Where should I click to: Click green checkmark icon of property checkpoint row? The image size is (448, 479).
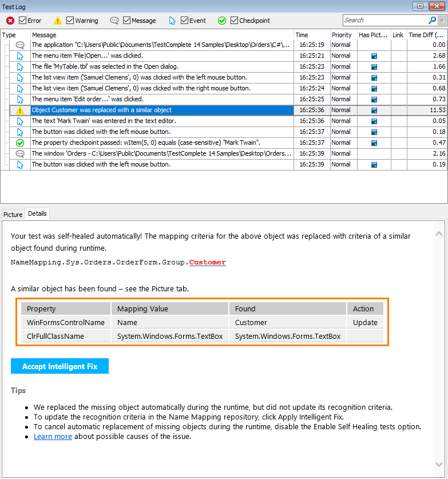coord(20,143)
